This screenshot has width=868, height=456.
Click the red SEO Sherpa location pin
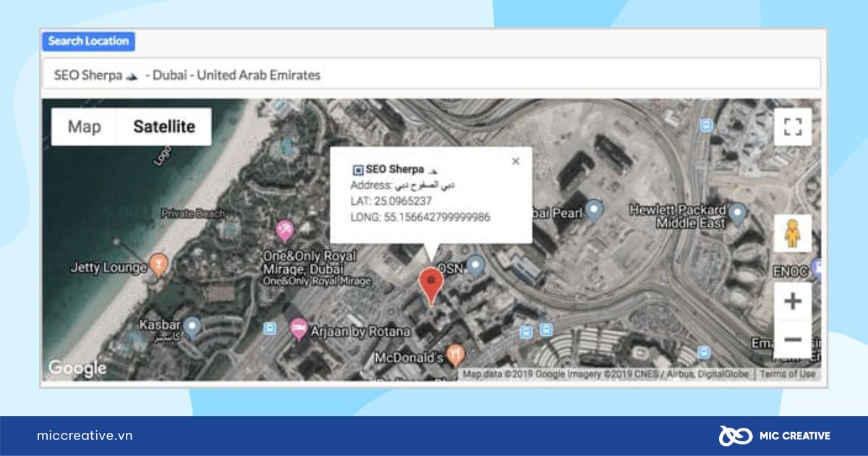(431, 287)
